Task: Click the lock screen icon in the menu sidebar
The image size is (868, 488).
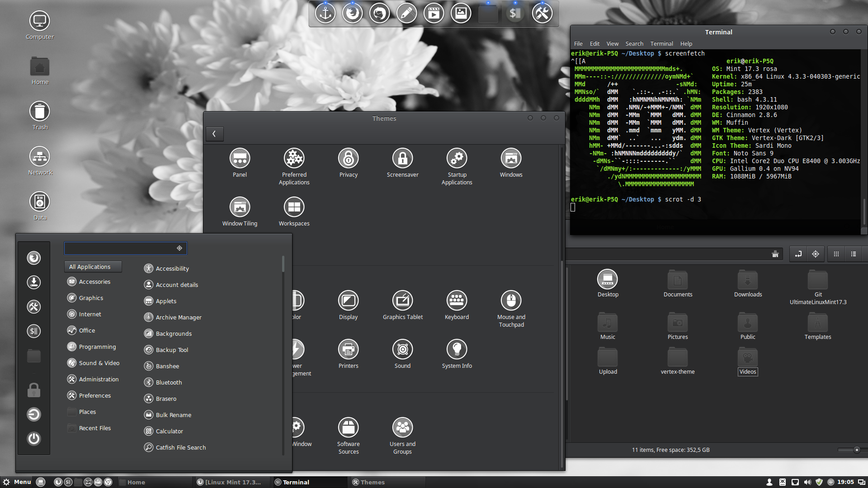Action: pyautogui.click(x=34, y=390)
